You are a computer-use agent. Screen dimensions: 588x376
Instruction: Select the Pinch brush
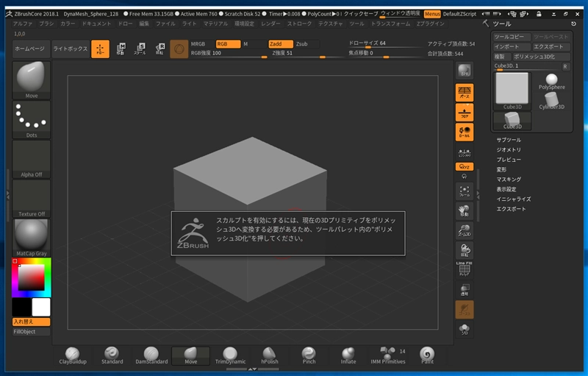309,355
